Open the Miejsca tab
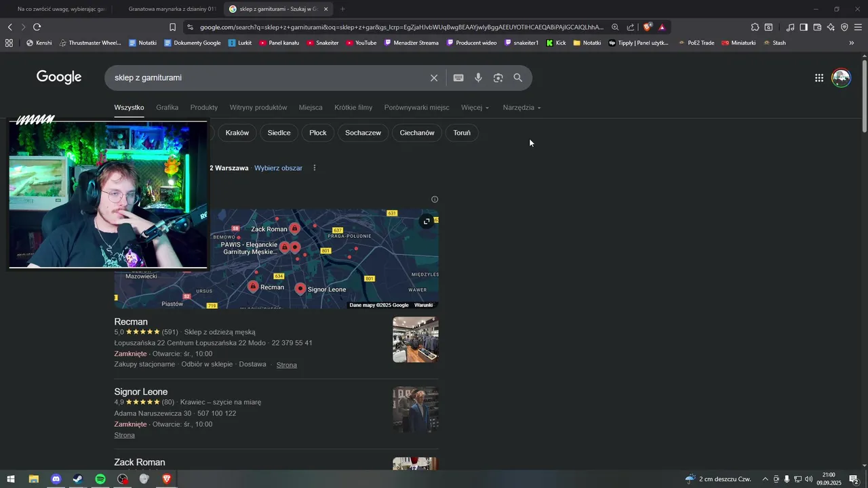 tap(311, 108)
